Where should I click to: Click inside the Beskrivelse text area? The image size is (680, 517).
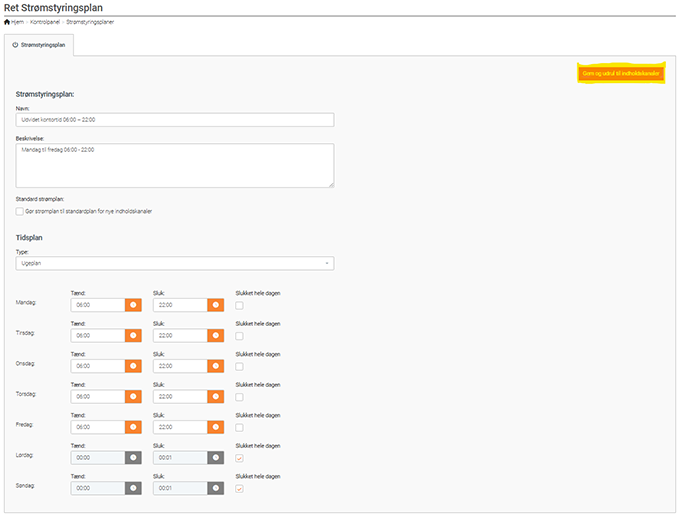tap(174, 164)
